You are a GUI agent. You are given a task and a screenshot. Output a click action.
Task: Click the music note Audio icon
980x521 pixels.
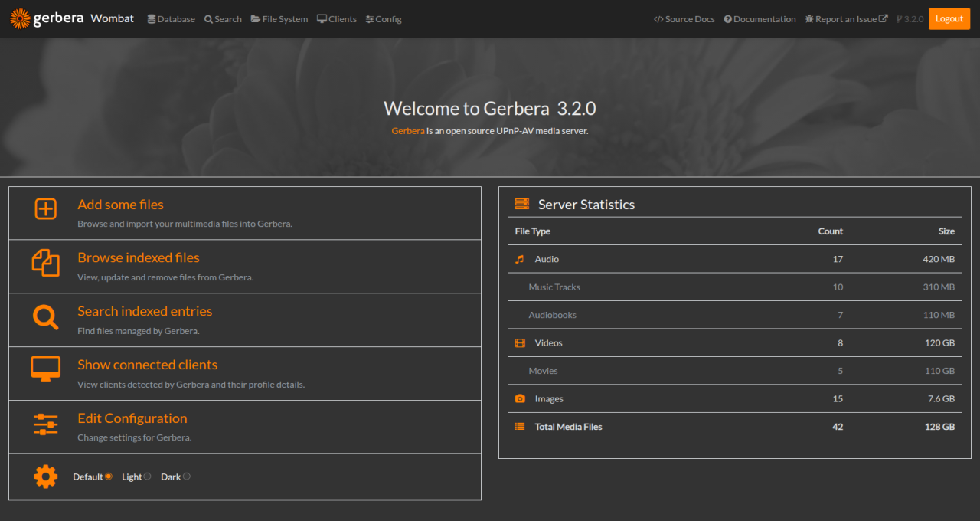pos(520,259)
